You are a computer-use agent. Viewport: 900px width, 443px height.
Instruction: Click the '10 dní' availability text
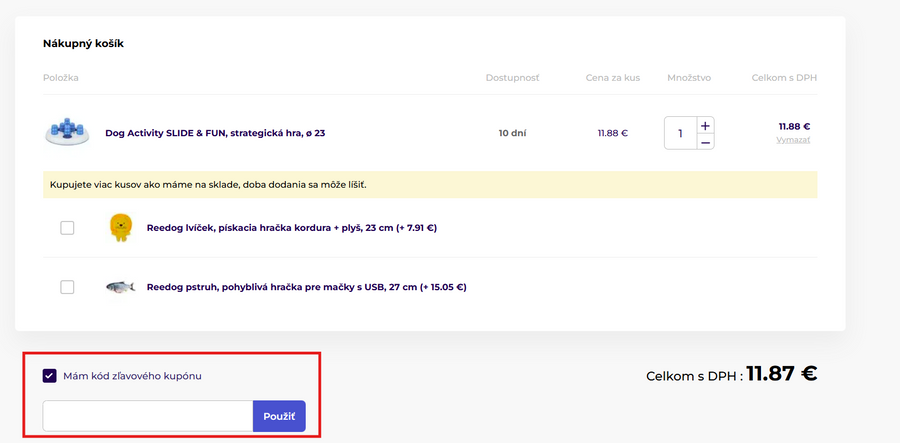(x=512, y=133)
